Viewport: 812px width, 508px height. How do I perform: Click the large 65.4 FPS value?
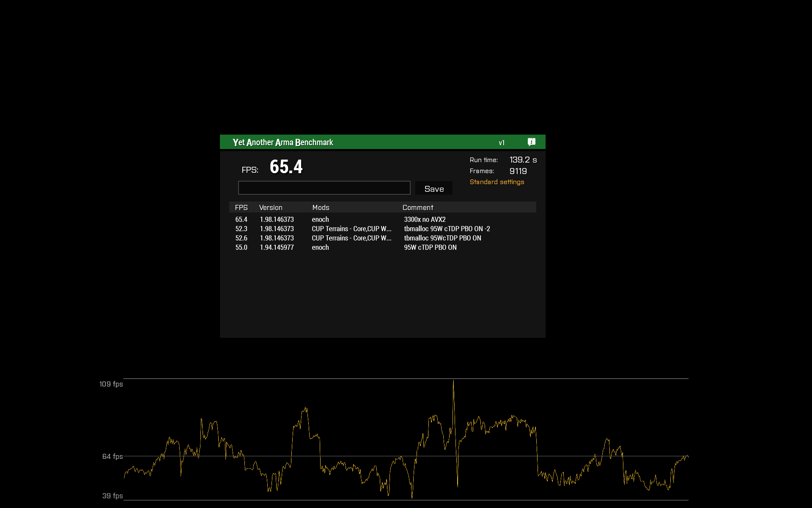286,167
